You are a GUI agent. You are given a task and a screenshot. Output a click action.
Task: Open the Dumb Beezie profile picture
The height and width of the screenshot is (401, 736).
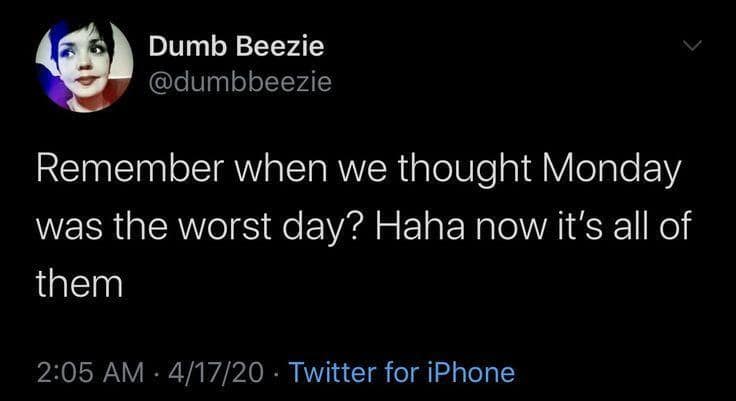coord(84,65)
